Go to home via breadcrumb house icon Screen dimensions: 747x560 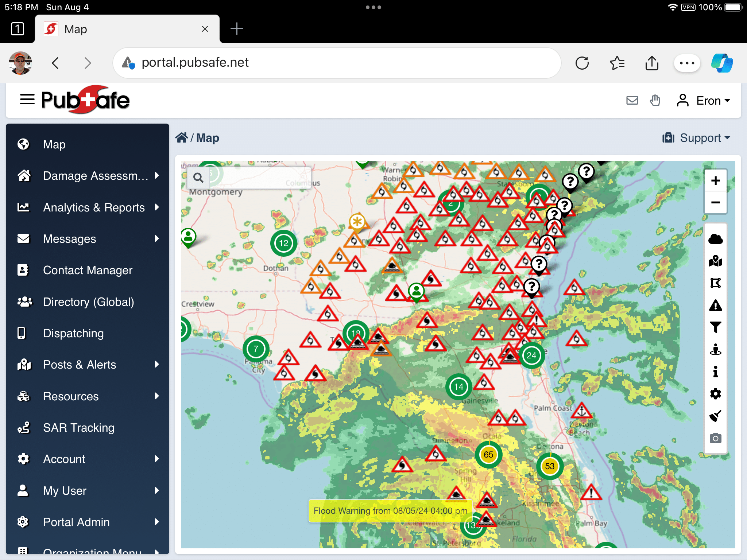(182, 137)
